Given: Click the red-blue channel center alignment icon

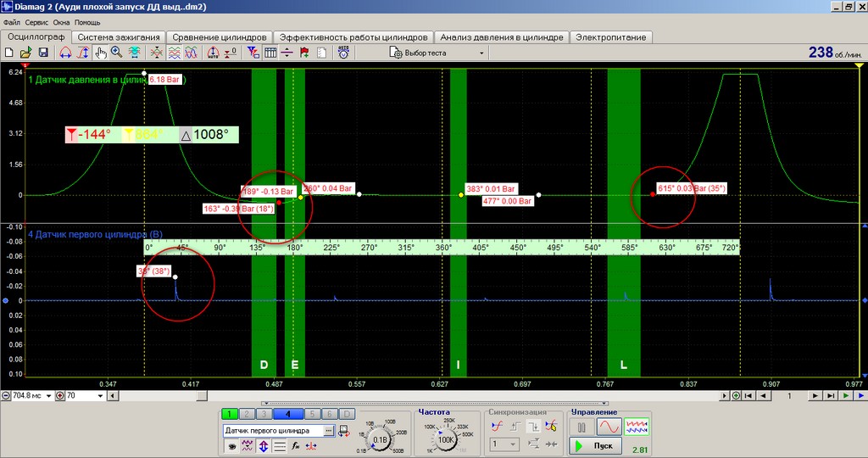Looking at the screenshot, I should [311, 446].
